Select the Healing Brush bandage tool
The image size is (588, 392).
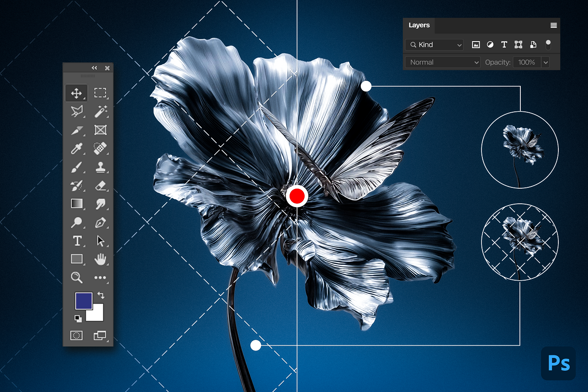coord(101,148)
